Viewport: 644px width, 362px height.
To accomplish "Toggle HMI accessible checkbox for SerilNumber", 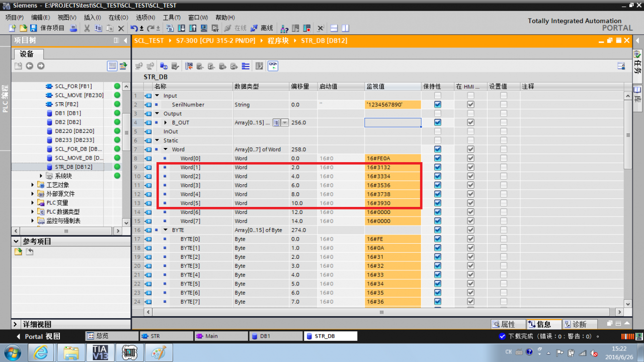I will (x=470, y=105).
